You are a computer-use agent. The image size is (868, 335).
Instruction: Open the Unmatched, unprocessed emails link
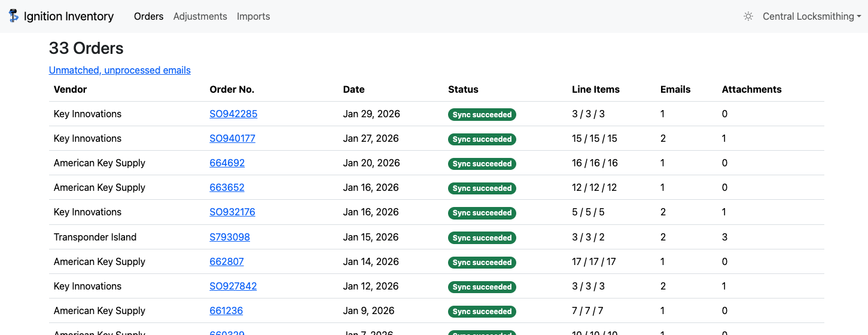(120, 70)
